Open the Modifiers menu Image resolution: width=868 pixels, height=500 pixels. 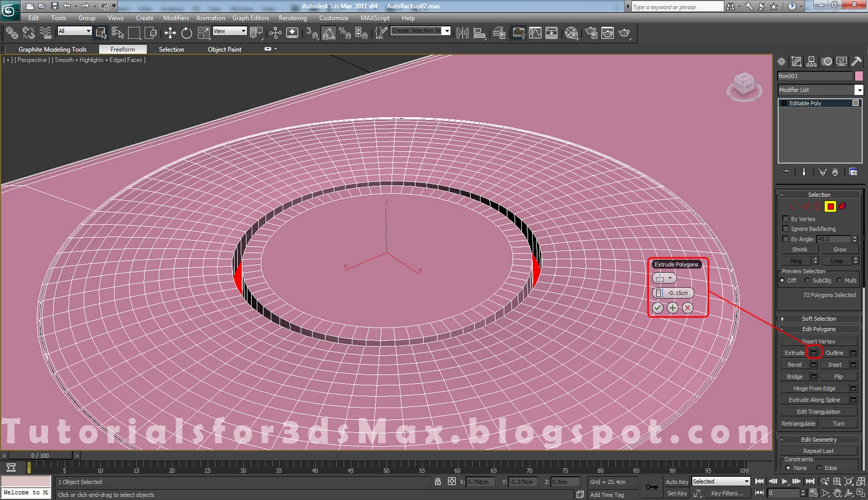[x=176, y=18]
